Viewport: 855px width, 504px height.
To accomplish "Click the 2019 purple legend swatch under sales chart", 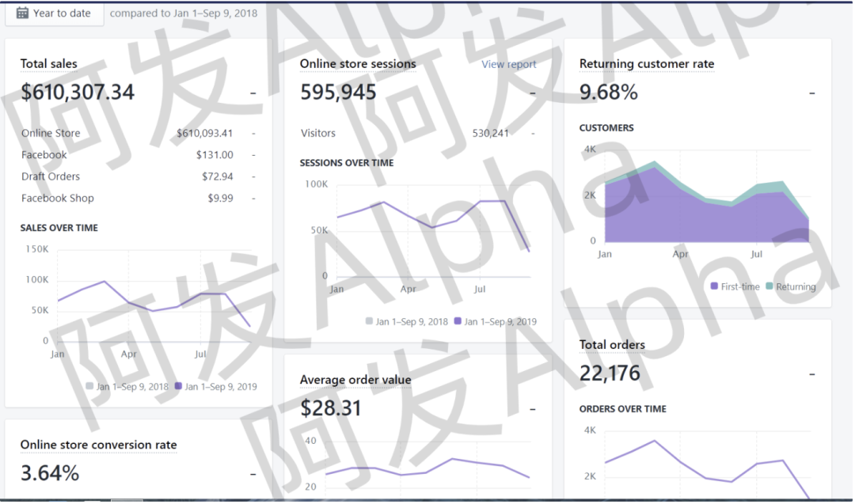I will pyautogui.click(x=179, y=386).
